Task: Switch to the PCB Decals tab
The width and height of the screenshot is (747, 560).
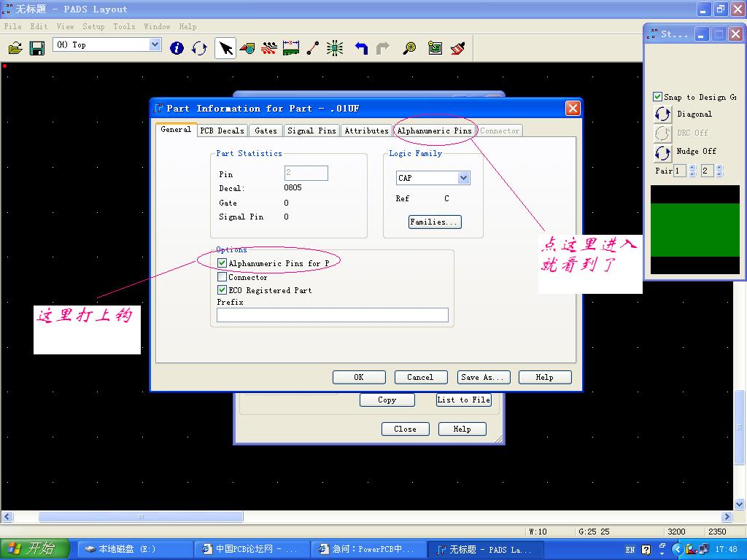Action: 222,131
